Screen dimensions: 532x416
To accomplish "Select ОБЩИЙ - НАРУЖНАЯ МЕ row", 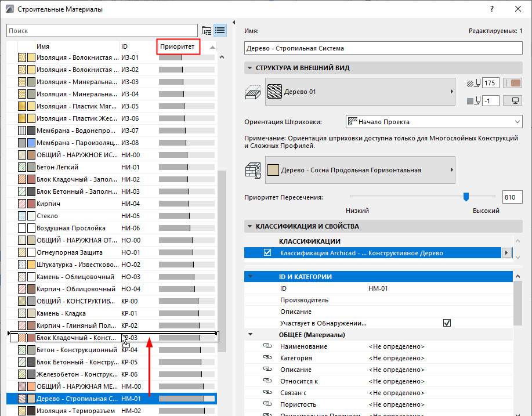I will point(111,386).
